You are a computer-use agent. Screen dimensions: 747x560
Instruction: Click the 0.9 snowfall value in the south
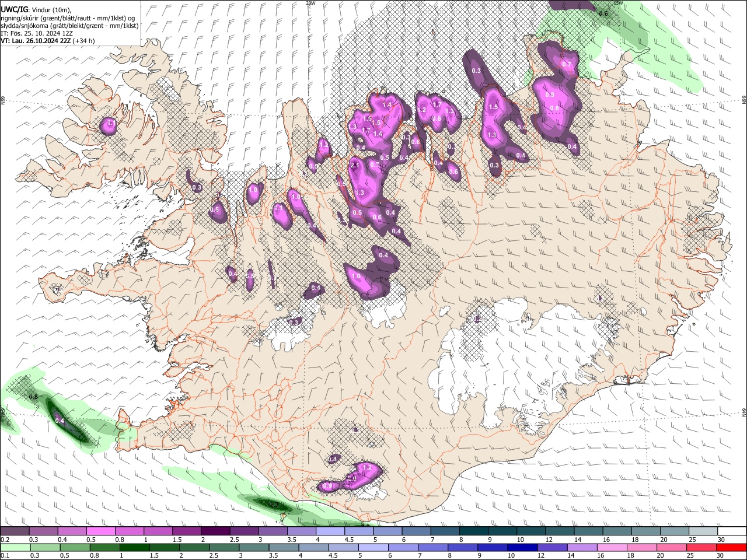pos(327,485)
